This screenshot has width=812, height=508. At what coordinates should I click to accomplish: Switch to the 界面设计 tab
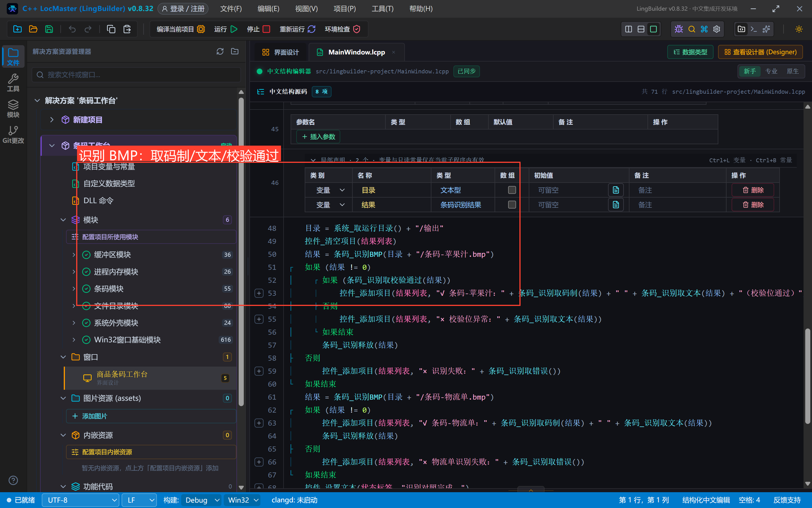280,52
